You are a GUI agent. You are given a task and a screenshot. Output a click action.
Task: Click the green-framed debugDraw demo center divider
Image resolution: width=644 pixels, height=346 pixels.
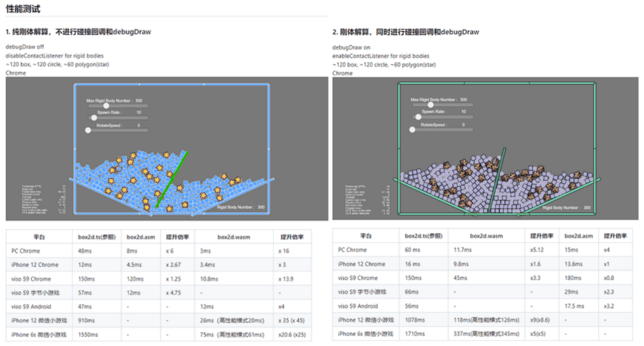coord(497,180)
